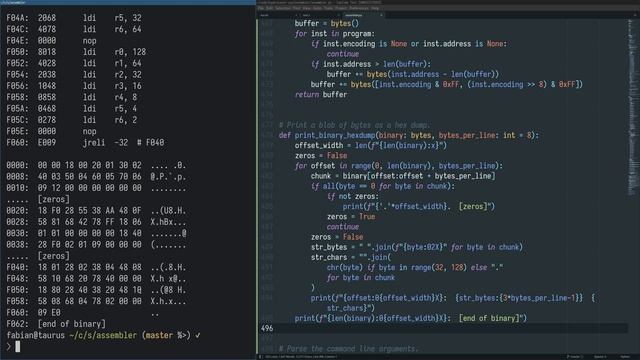The image size is (640, 360).
Task: Close the active editor tab
Action: [x=381, y=15]
